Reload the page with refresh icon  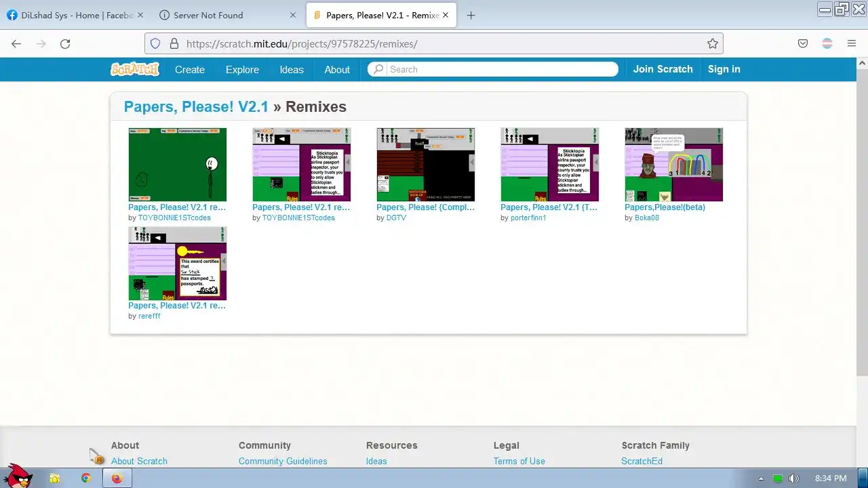coord(65,43)
